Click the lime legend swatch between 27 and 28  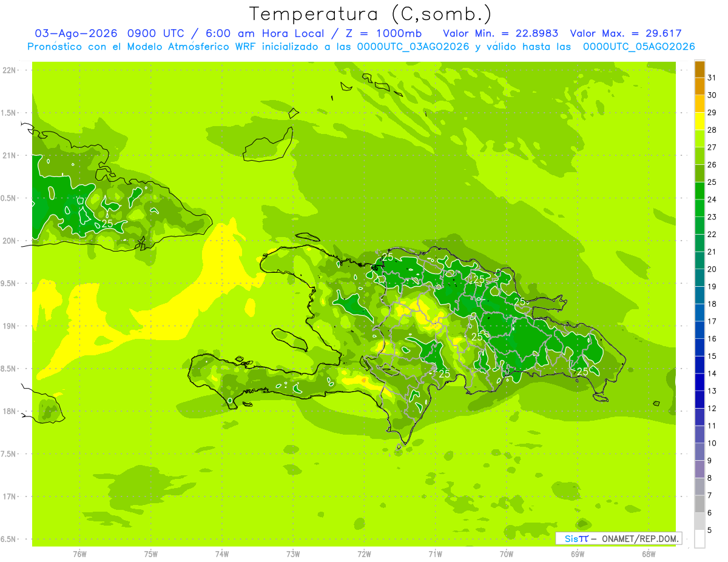(x=699, y=139)
